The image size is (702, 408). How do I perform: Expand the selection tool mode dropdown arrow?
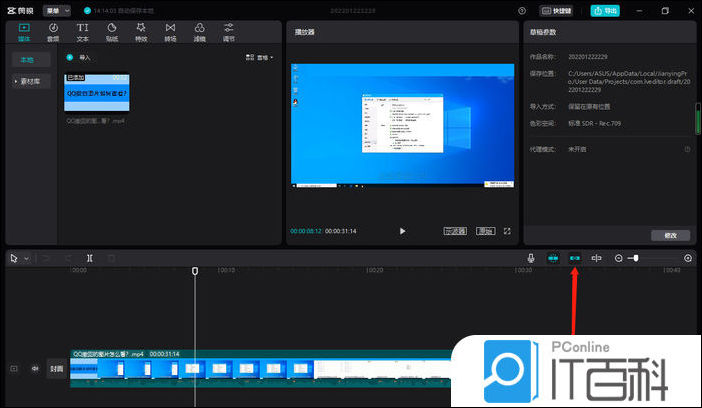(26, 258)
